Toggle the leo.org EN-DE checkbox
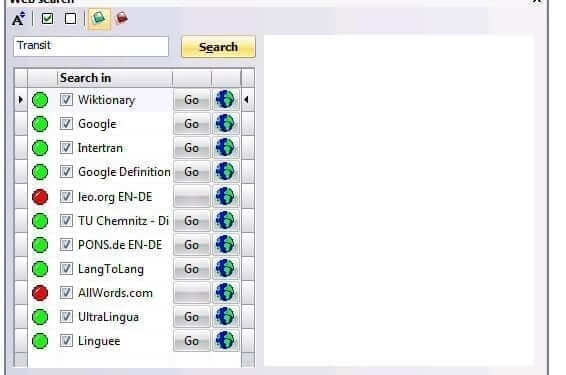The height and width of the screenshot is (375, 566). pyautogui.click(x=66, y=197)
